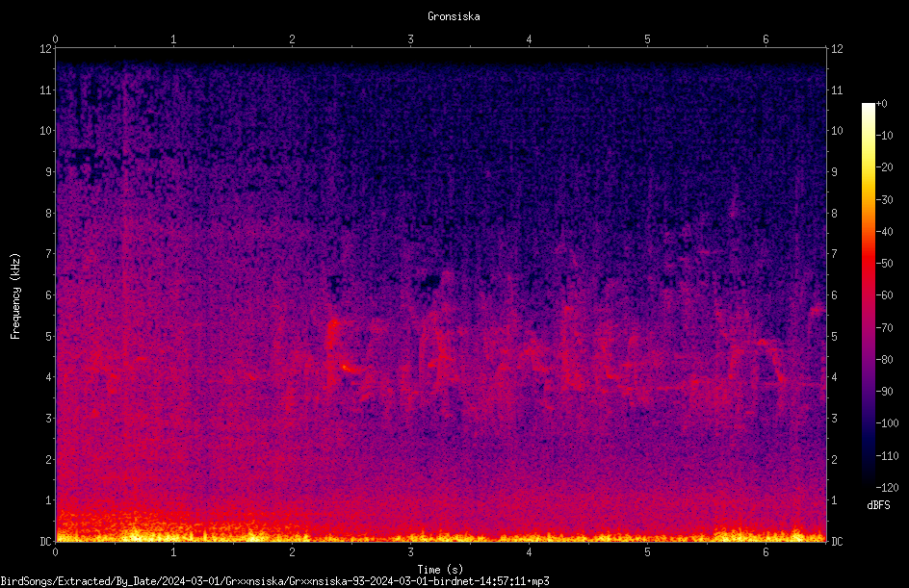This screenshot has width=909, height=588.
Task: Click the +0 value on the dBFS scale
Action: coord(881,104)
